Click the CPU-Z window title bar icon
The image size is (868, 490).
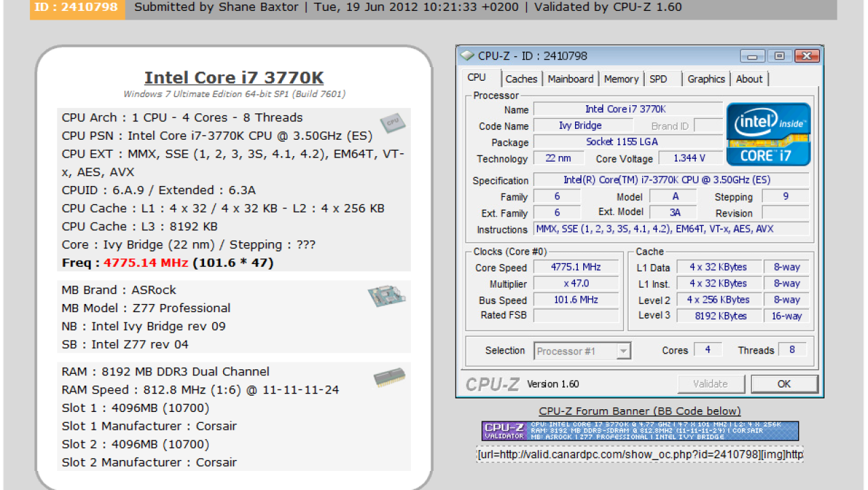(467, 56)
